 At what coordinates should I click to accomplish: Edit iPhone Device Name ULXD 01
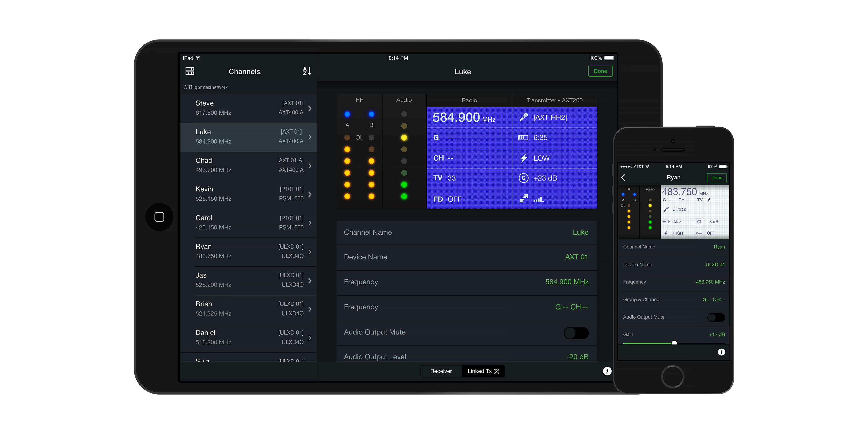tap(674, 265)
